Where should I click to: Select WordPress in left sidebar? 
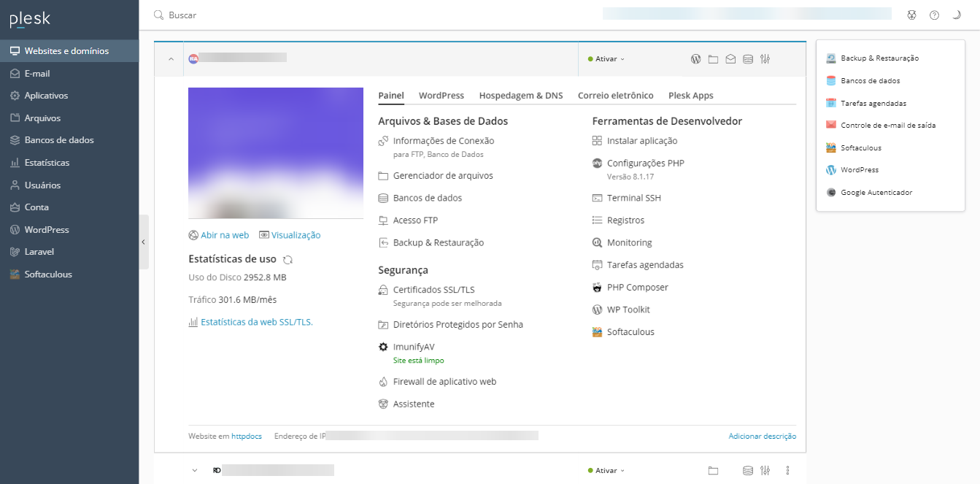[x=69, y=229]
